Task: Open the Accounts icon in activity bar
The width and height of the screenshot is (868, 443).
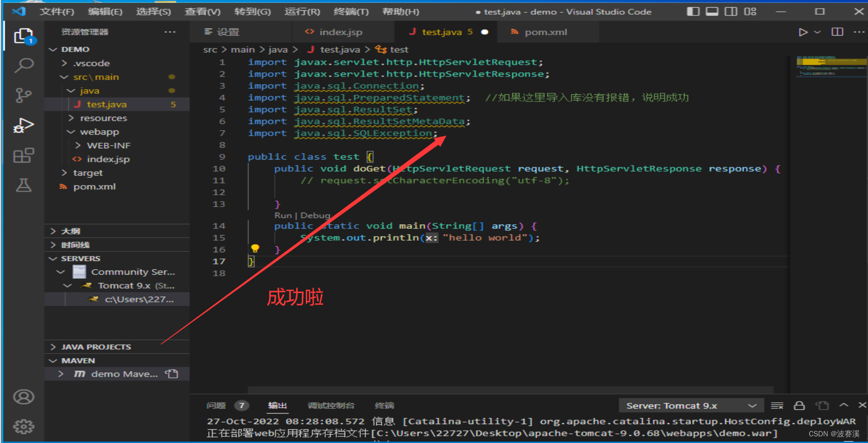Action: pyautogui.click(x=23, y=397)
